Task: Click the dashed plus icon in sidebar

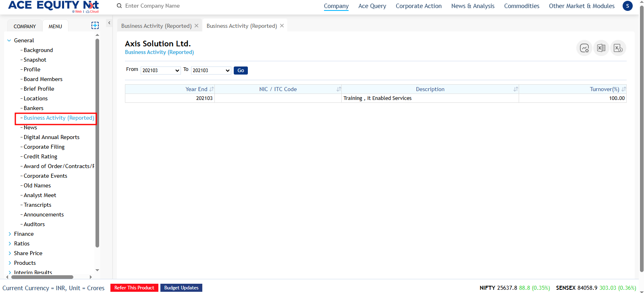Action: pos(95,26)
